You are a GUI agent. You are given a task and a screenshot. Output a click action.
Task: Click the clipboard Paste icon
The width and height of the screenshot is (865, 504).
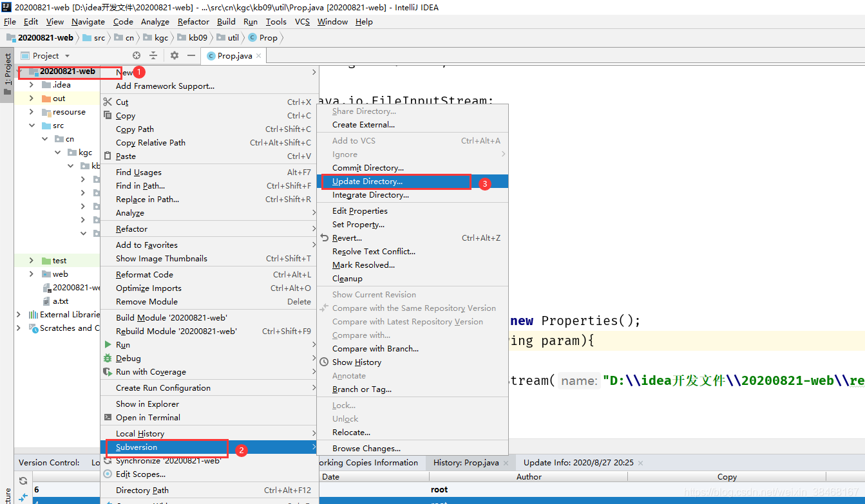click(108, 156)
